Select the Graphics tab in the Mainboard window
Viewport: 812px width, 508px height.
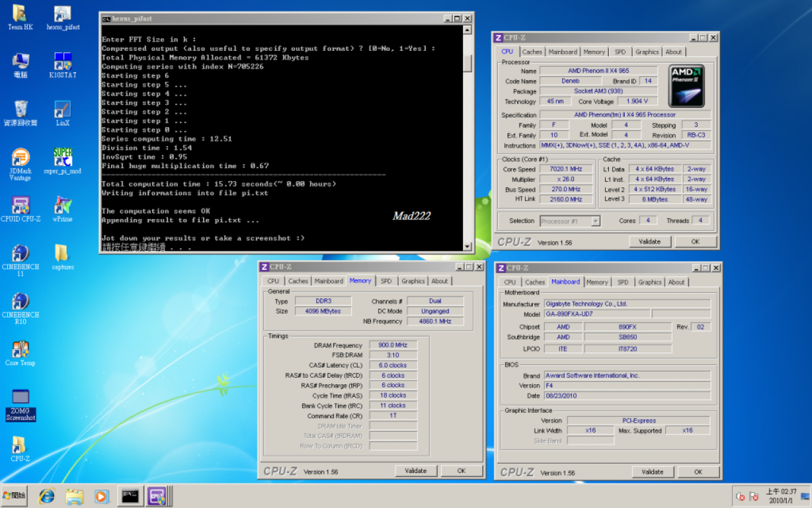pyautogui.click(x=650, y=282)
